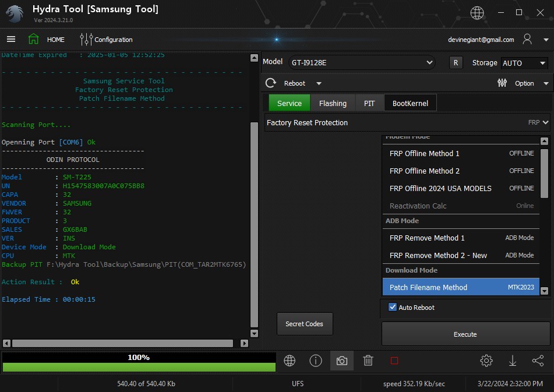The image size is (554, 392).
Task: Click the Option sliders icon
Action: [x=502, y=83]
